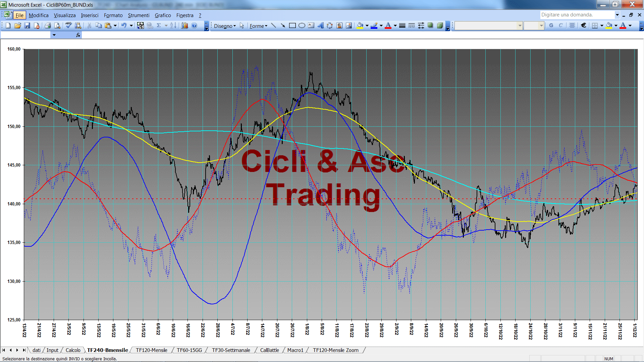Expand the Name Box dropdown arrow
Image resolution: width=644 pixels, height=362 pixels.
pos(54,35)
